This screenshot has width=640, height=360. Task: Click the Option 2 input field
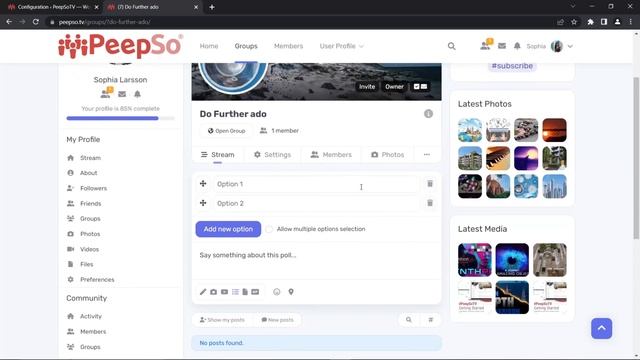tap(316, 203)
